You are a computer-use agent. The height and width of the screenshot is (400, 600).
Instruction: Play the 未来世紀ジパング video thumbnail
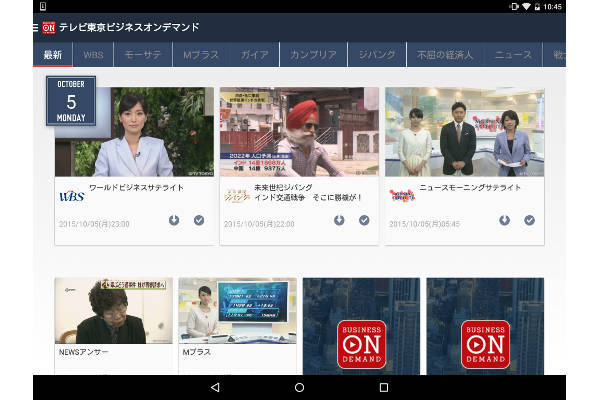[x=299, y=132]
